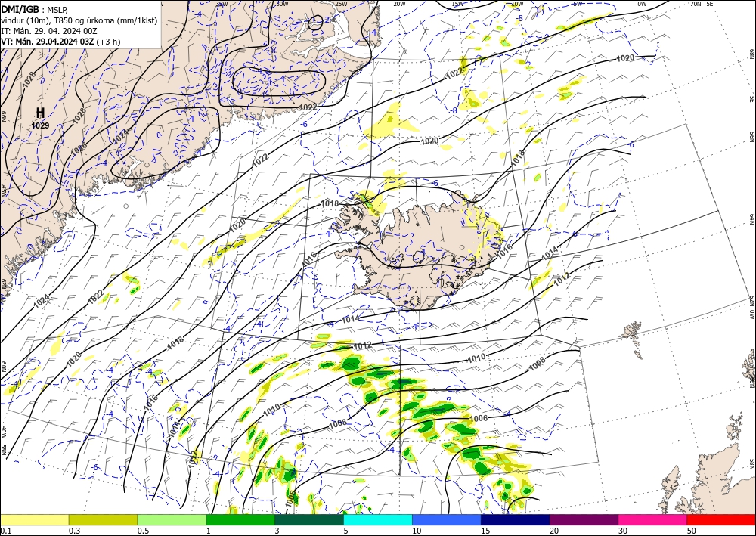Click the '30' legend scale value

(623, 531)
